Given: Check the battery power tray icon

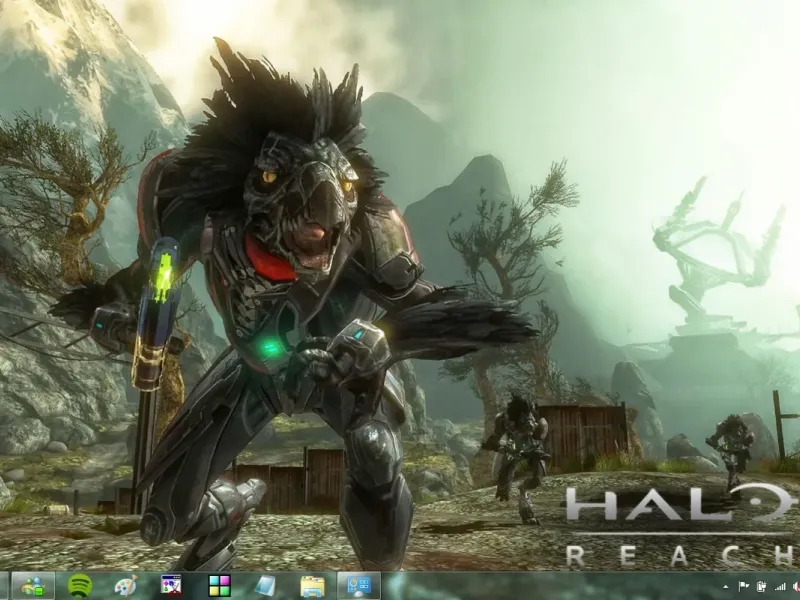Looking at the screenshot, I should tap(762, 587).
